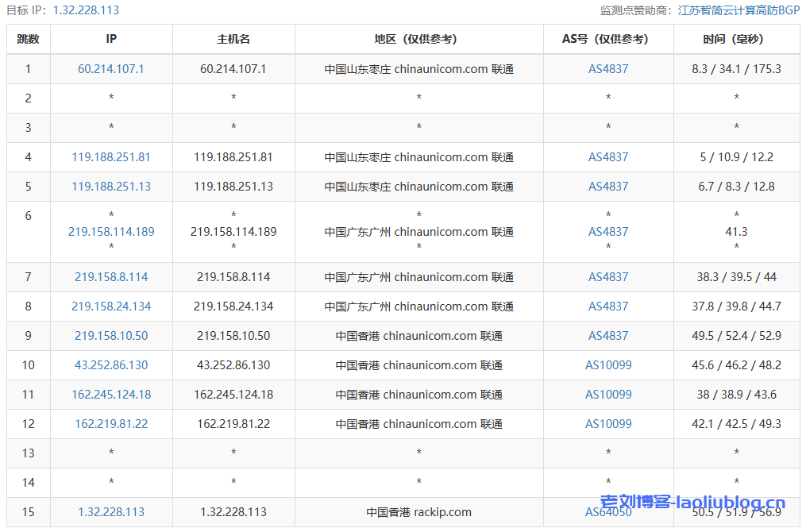Image resolution: width=806 pixels, height=532 pixels.
Task: Click IP link 43.252.86.130
Action: click(111, 365)
